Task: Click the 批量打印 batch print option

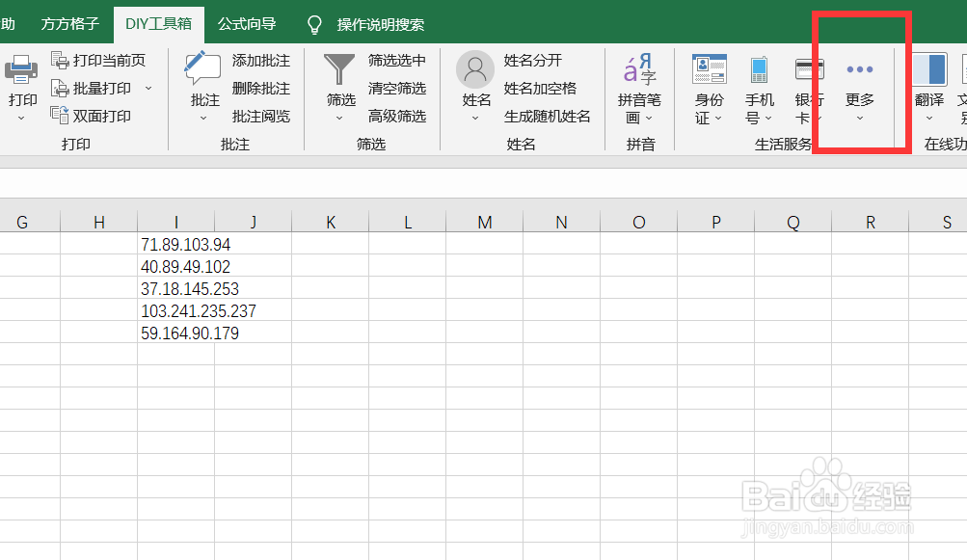Action: pyautogui.click(x=101, y=88)
